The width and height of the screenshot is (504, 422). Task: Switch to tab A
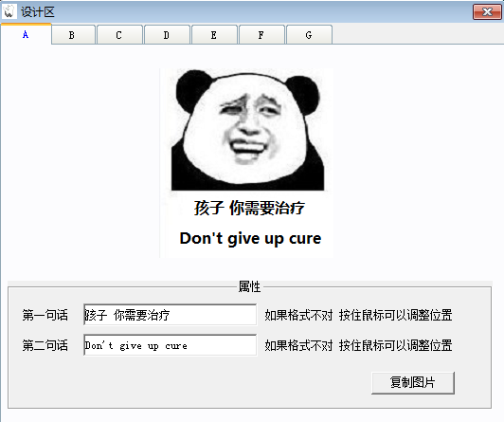point(26,34)
